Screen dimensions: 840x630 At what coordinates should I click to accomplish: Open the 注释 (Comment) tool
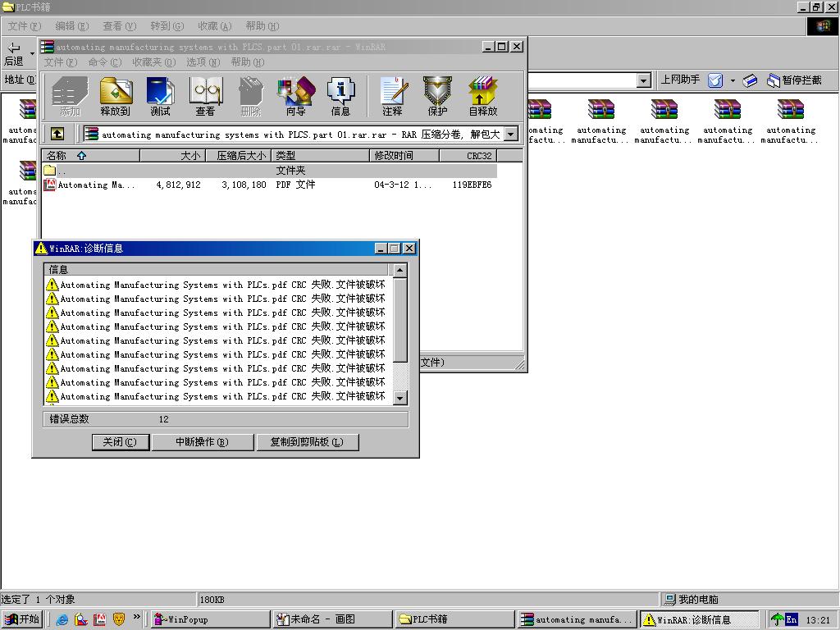[393, 97]
